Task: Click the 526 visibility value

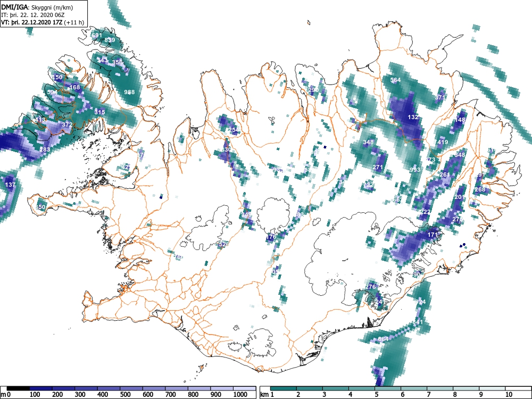Action: 224,244
